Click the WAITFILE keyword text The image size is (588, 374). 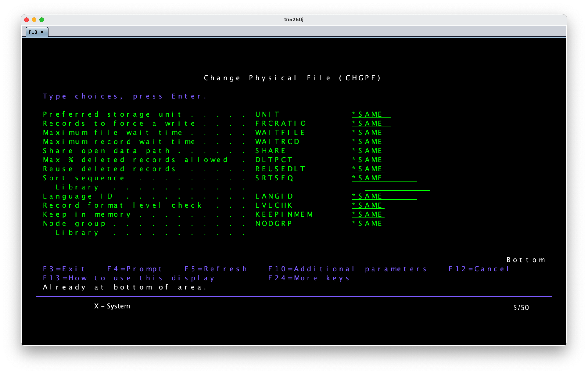pos(280,132)
